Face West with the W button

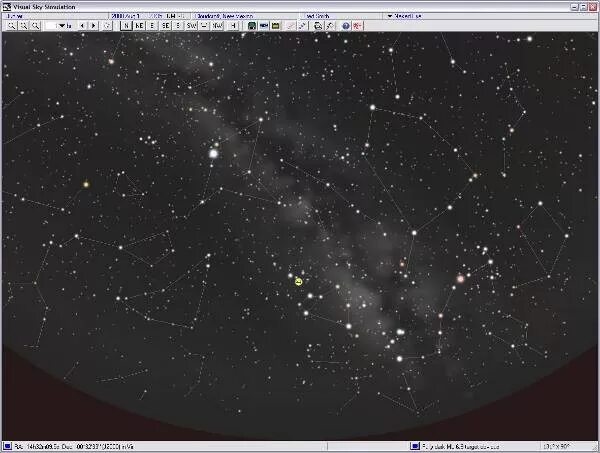click(204, 26)
